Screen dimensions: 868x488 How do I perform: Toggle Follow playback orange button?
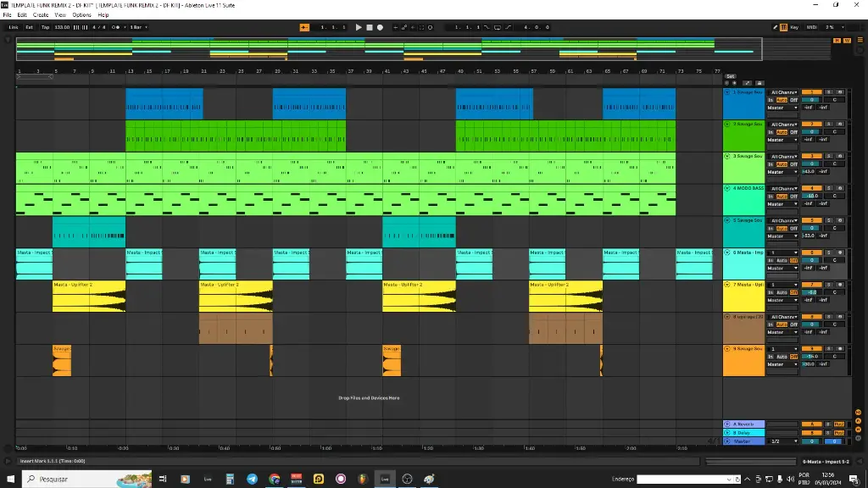[304, 27]
